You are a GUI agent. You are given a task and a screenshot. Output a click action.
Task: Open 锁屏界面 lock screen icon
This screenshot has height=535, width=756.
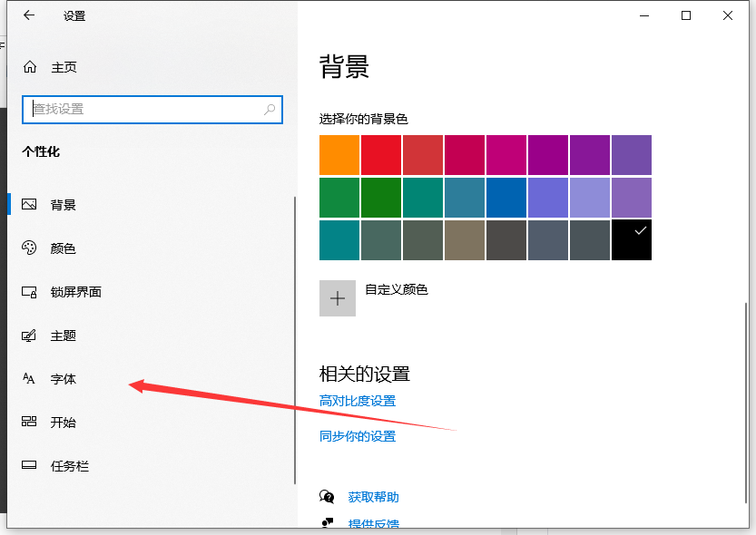29,292
